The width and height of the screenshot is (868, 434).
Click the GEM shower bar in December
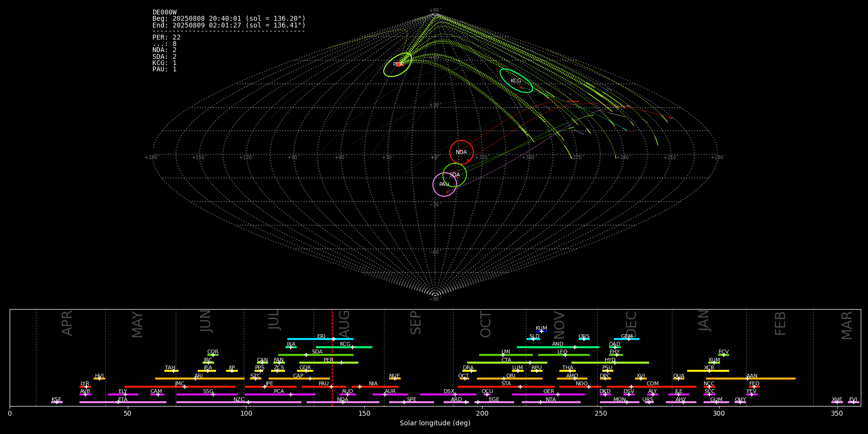[x=626, y=339]
